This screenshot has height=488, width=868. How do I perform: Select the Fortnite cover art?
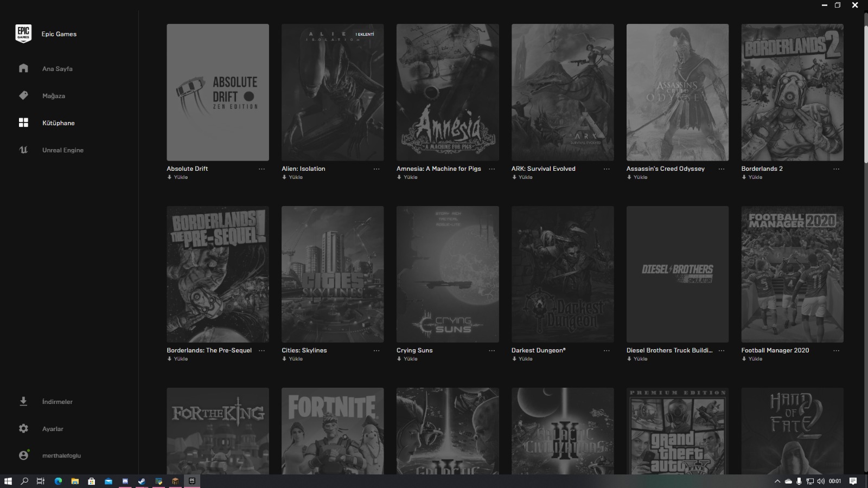point(333,431)
